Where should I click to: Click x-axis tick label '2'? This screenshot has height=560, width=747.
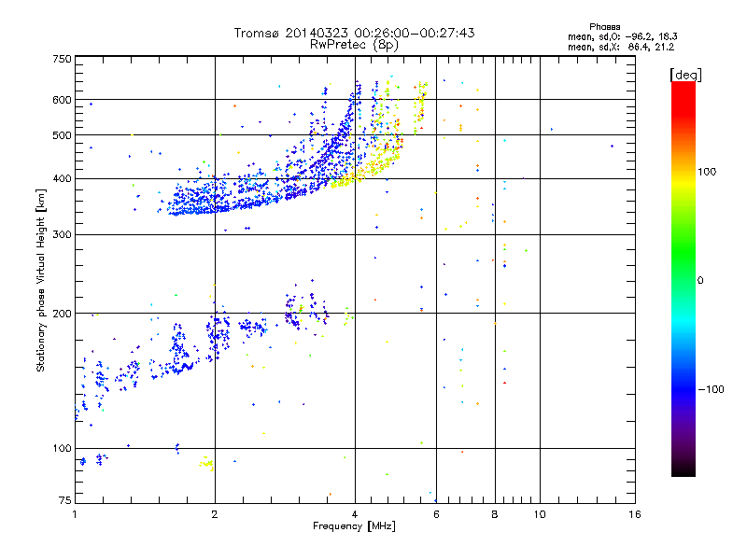tap(215, 514)
